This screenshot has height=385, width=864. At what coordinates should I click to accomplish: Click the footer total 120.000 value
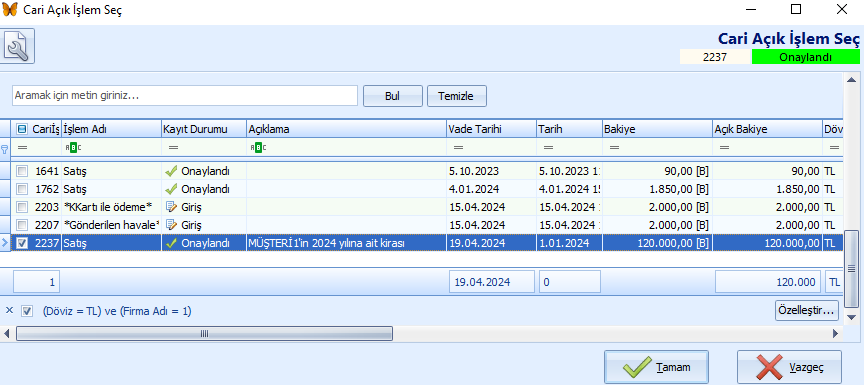coord(768,282)
